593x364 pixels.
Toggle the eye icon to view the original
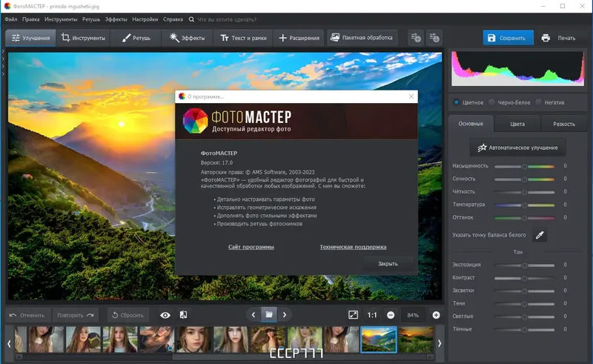point(165,315)
